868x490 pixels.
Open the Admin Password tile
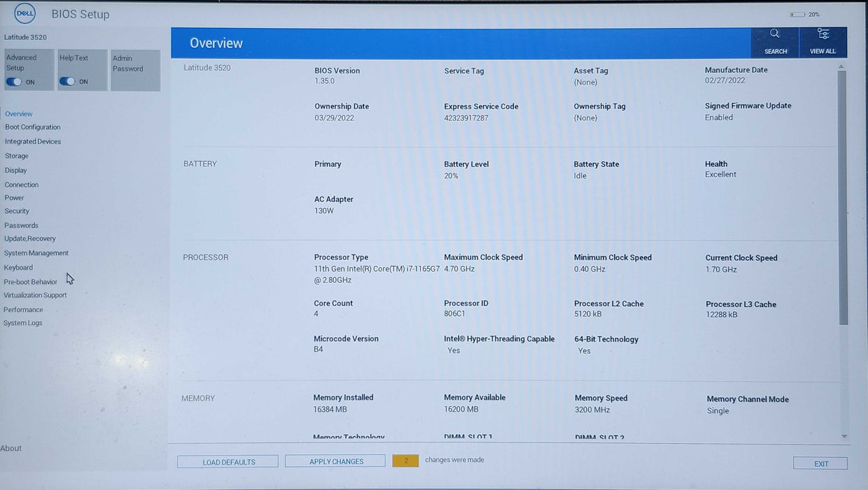click(135, 70)
